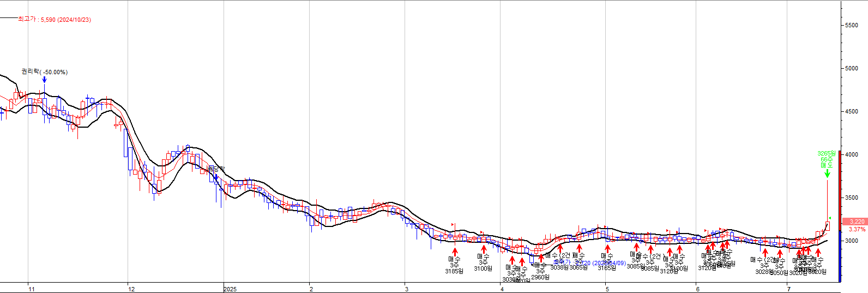Select the red buy arrow above 2960원
Viewport: 868px width, 293px height.
coord(541,258)
